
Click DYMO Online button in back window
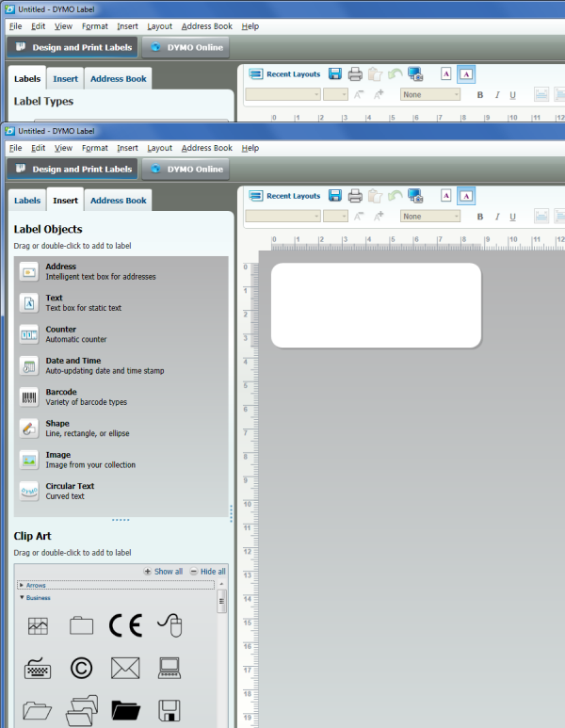(186, 47)
